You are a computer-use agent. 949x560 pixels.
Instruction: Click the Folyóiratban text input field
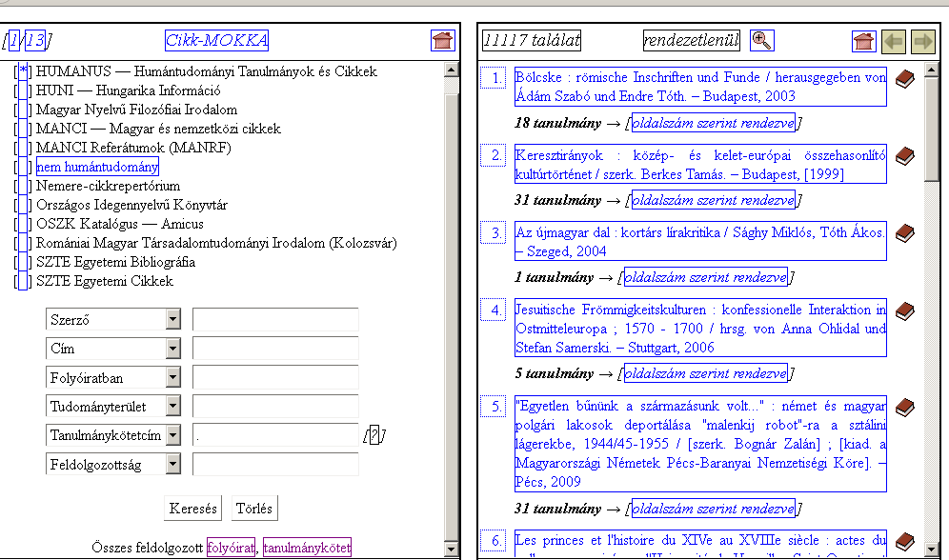tap(275, 377)
